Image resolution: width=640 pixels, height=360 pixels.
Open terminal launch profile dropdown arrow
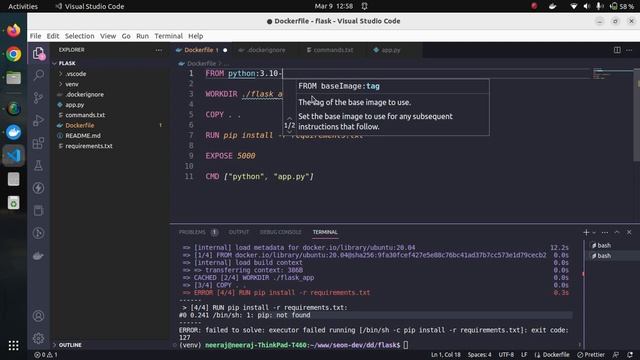tap(594, 232)
